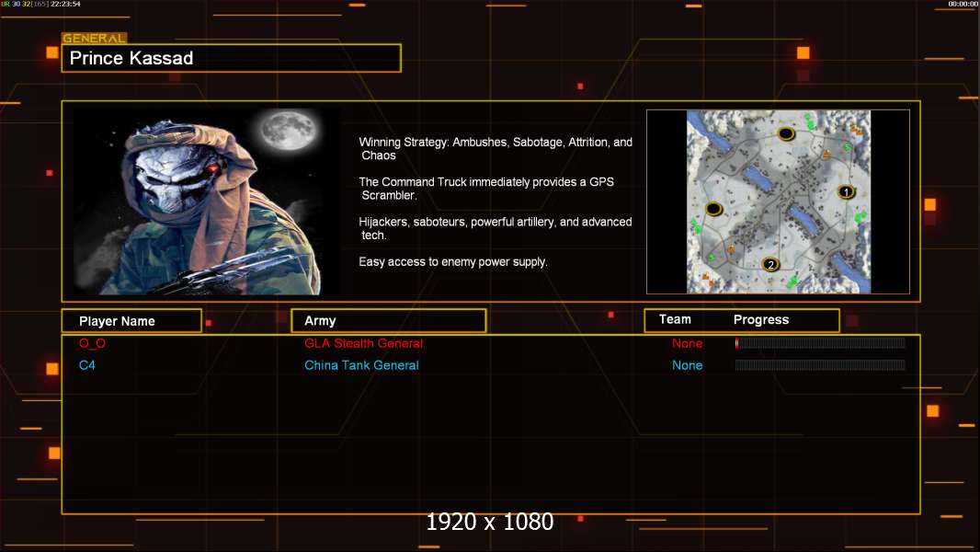Click the loading progress bar for C4
Viewport: 980px width, 552px height.
[x=820, y=364]
